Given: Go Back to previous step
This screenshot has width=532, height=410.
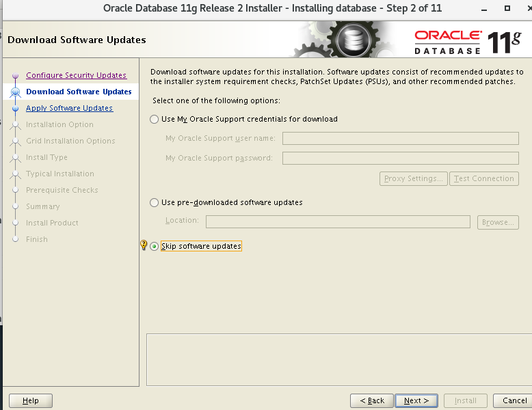Looking at the screenshot, I should 372,400.
